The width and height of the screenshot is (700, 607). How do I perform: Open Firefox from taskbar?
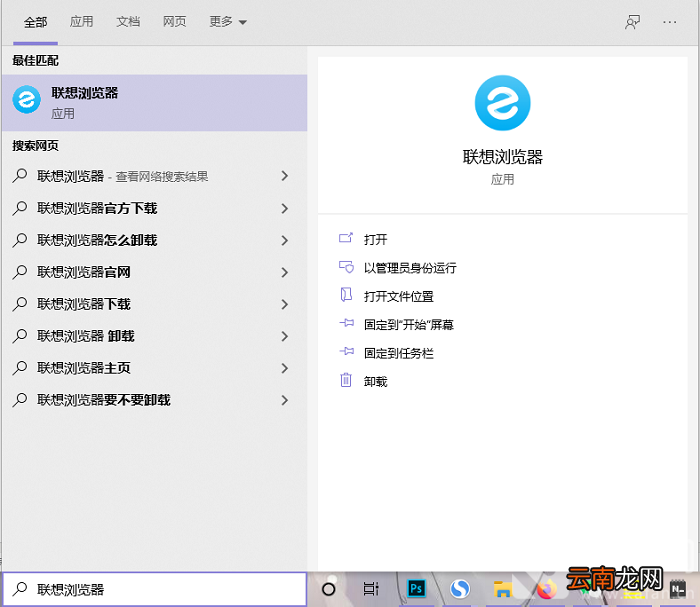(546, 589)
